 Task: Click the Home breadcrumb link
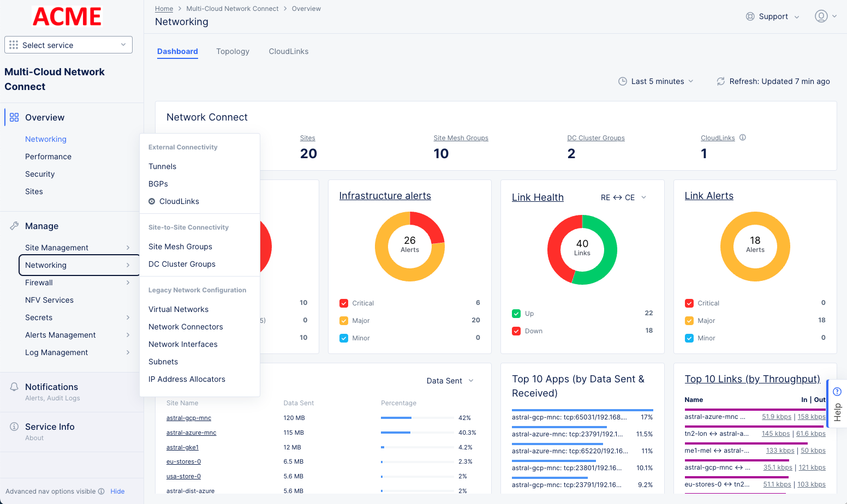(164, 8)
